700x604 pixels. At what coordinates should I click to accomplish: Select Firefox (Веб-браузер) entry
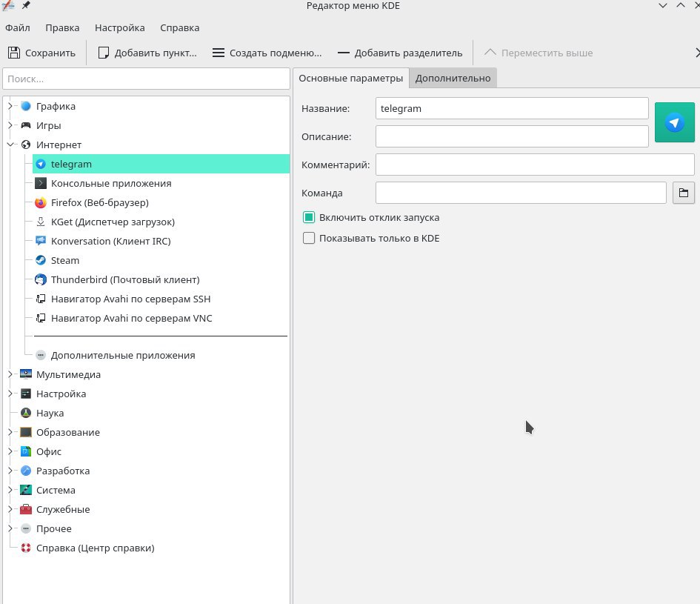[161, 203]
